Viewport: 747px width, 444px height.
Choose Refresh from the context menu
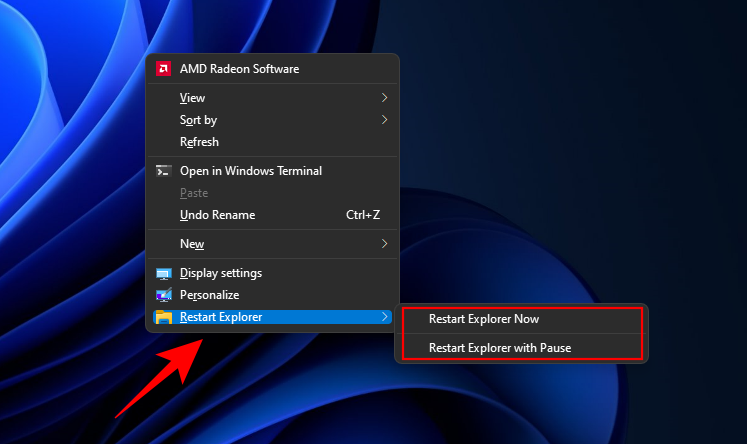[272, 141]
